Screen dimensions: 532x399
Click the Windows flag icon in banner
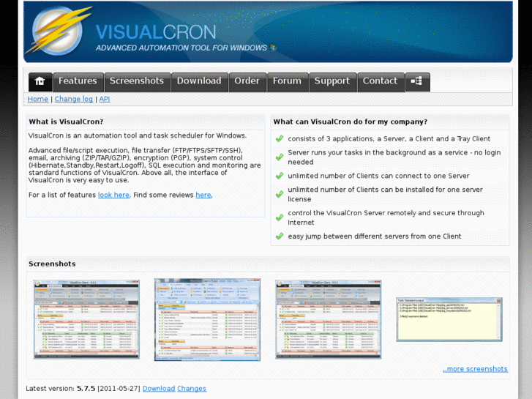pos(273,48)
